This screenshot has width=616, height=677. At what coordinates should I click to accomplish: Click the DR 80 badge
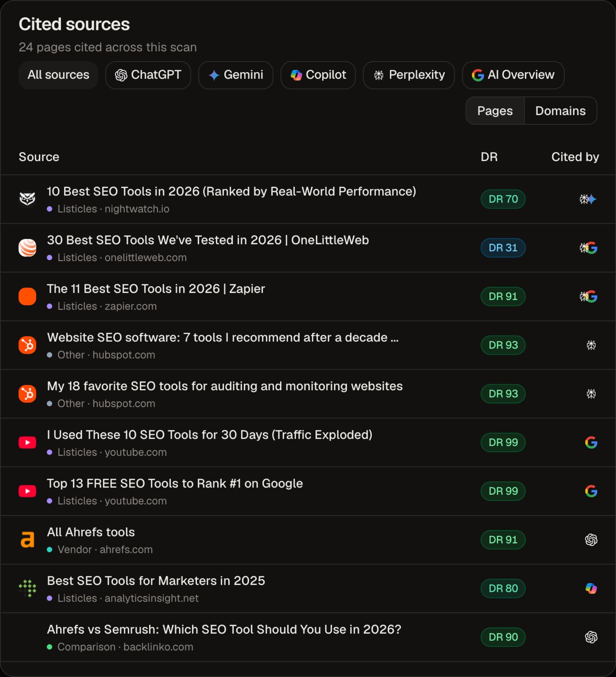coord(503,588)
